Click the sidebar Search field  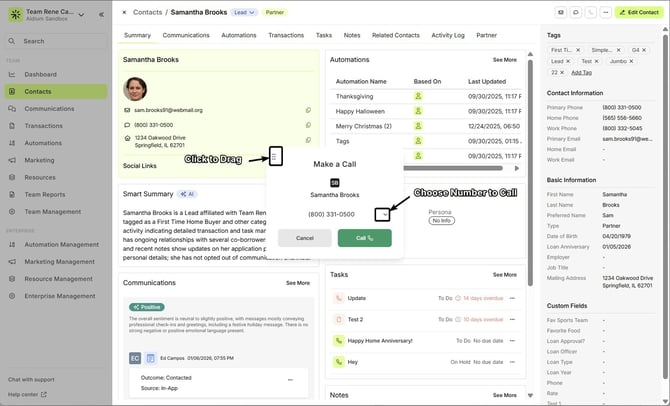(x=55, y=41)
